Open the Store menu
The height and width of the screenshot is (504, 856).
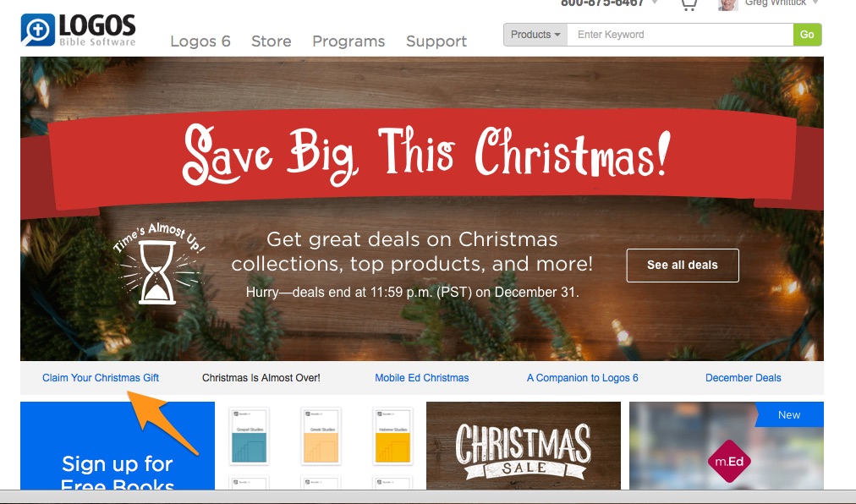pos(272,41)
